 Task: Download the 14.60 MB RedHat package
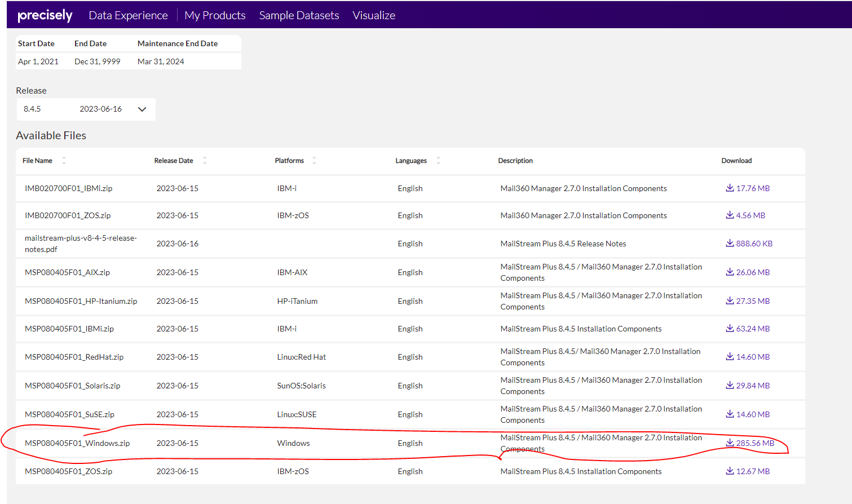coord(748,357)
